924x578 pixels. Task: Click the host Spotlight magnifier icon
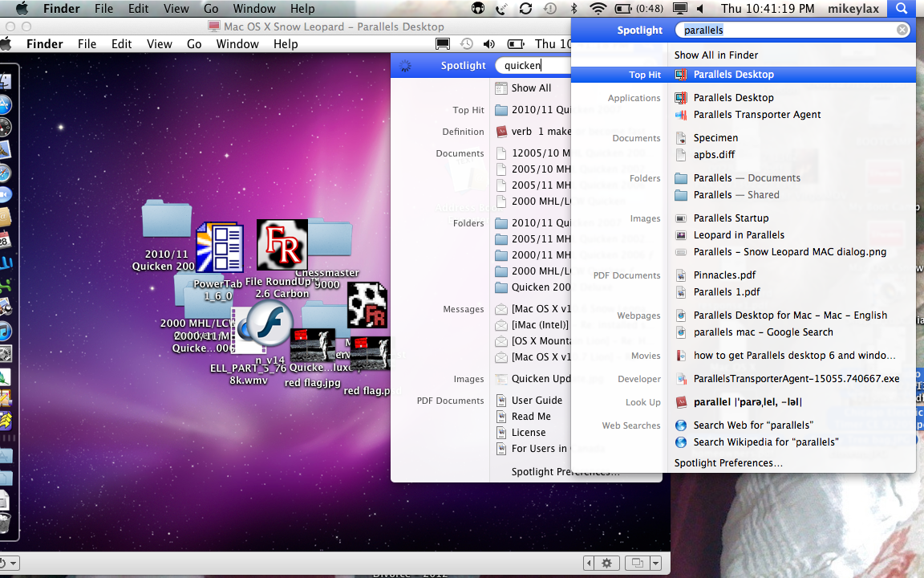(x=902, y=8)
